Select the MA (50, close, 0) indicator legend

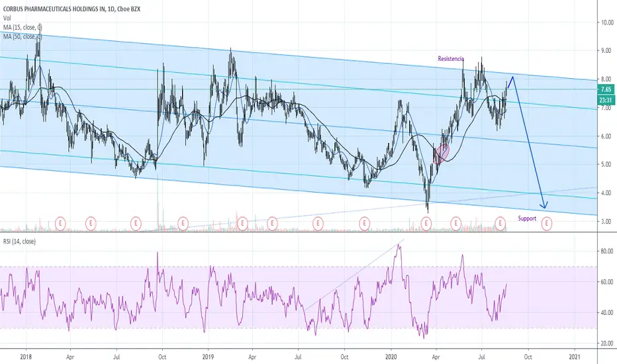[x=23, y=36]
